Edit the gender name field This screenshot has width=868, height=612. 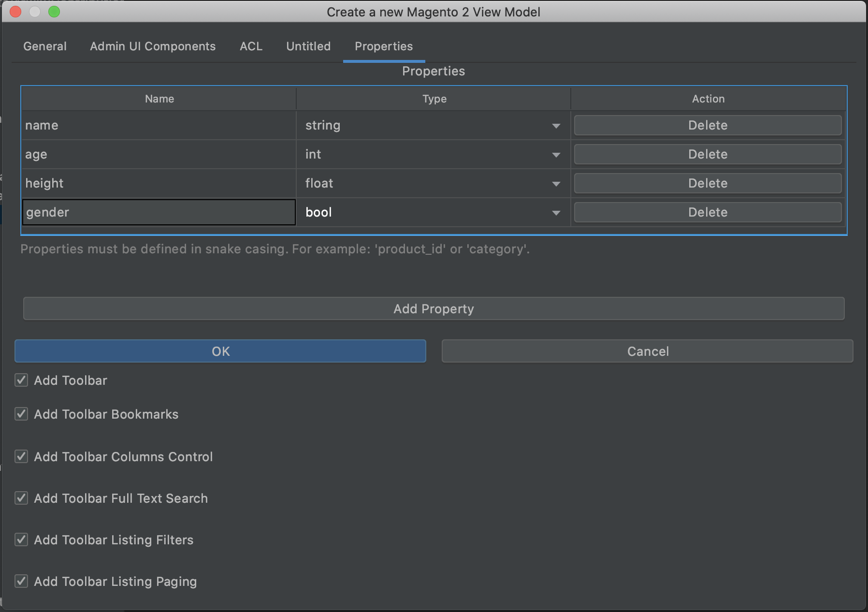(159, 213)
